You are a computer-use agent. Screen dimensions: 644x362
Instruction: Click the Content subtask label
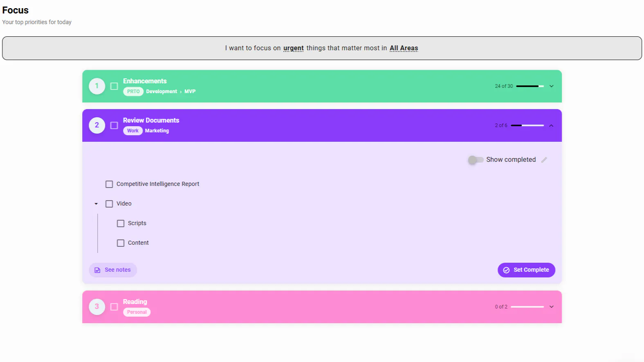[x=138, y=243]
